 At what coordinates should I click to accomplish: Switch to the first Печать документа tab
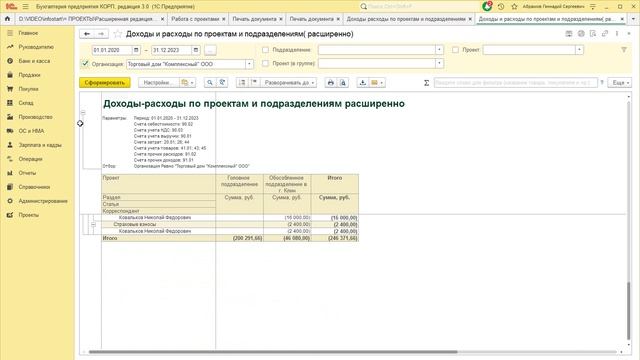(x=254, y=19)
